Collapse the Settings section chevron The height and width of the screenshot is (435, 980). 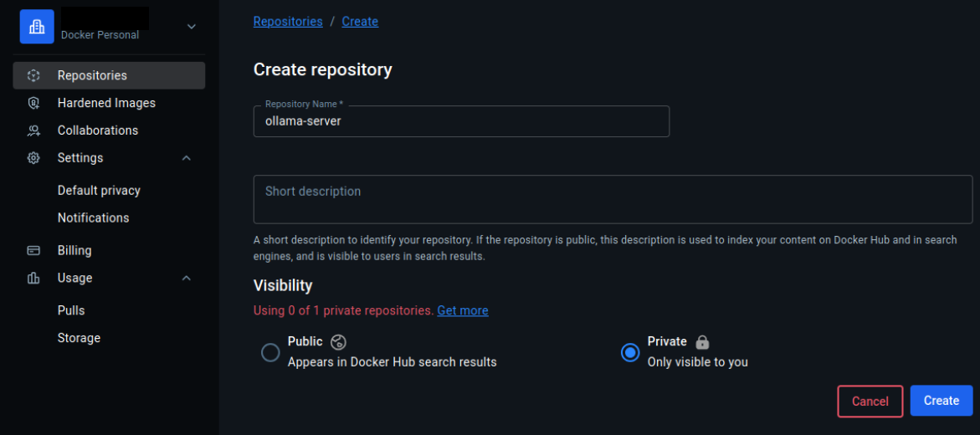187,158
